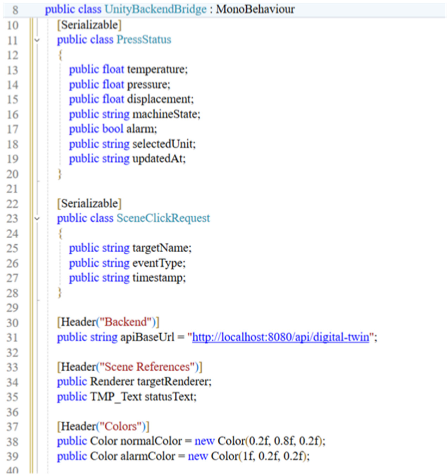This screenshot has height=476, width=448.
Task: Click the apiBaseUrl variable name
Action: pyautogui.click(x=147, y=337)
